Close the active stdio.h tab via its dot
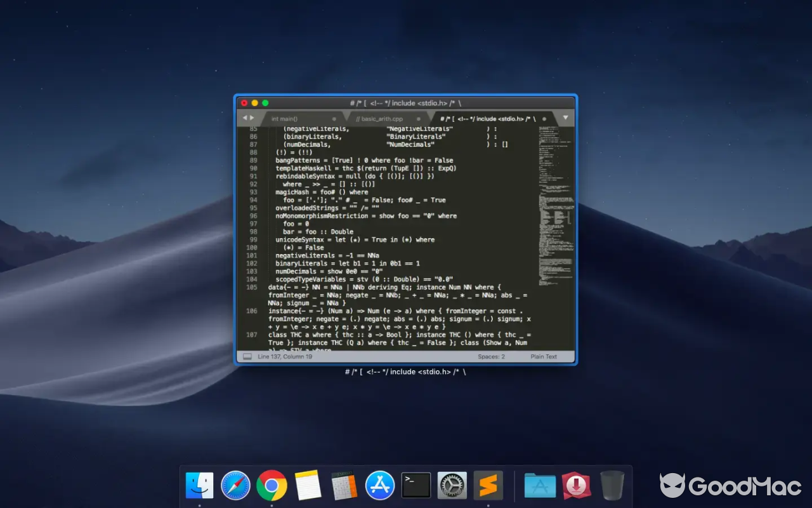Image resolution: width=812 pixels, height=508 pixels. [544, 118]
